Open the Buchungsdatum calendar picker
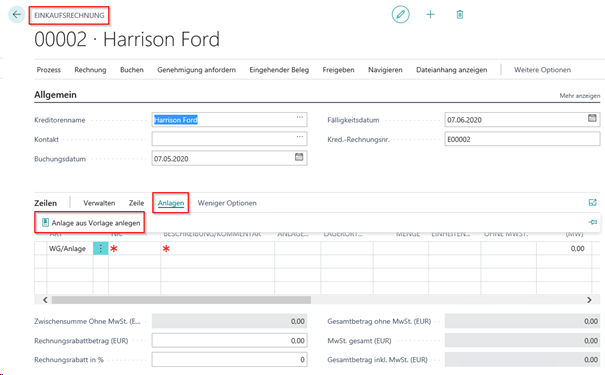 (x=299, y=157)
